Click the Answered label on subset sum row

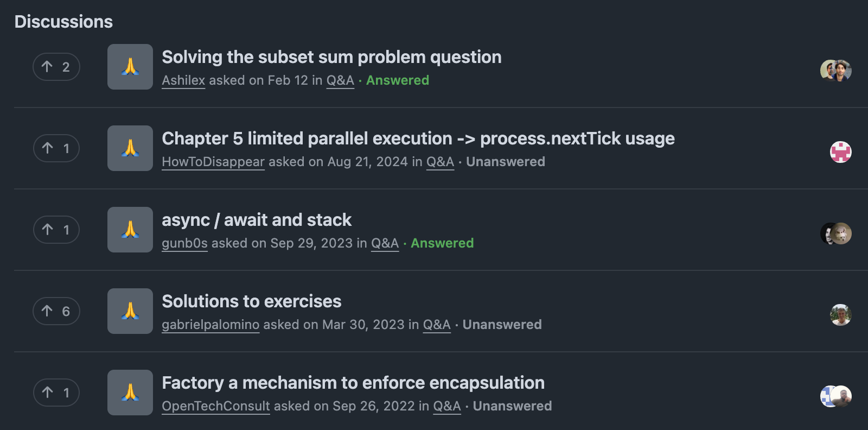click(x=398, y=80)
